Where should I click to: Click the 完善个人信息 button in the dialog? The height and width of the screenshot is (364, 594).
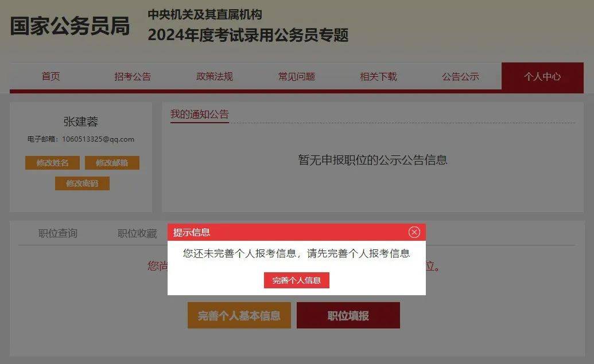click(297, 280)
